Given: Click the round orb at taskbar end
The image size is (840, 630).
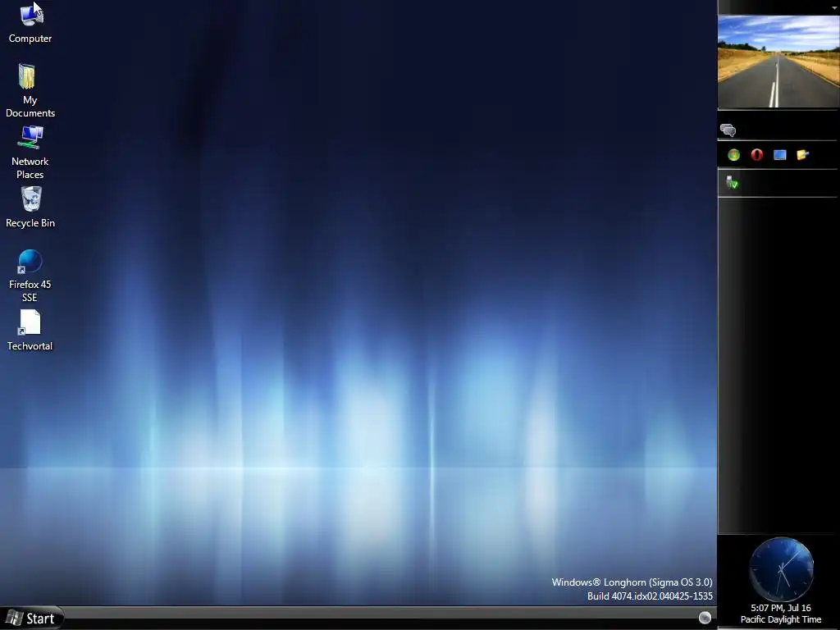Looking at the screenshot, I should (x=705, y=618).
